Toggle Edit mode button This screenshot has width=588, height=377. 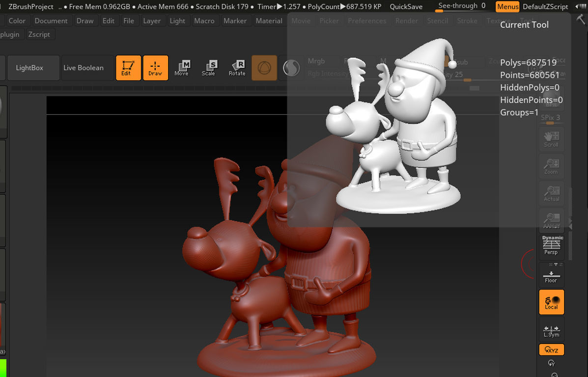[128, 68]
